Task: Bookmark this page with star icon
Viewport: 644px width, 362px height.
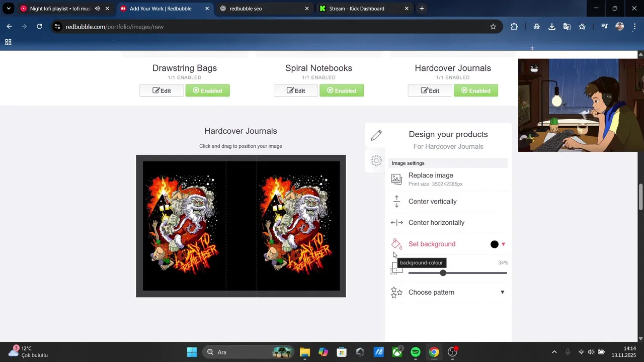Action: click(493, 27)
